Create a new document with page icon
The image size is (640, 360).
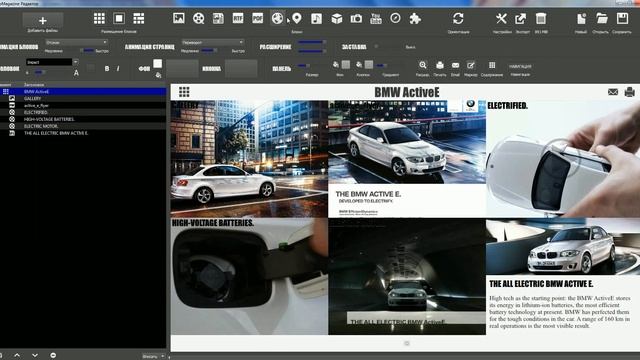pyautogui.click(x=581, y=18)
